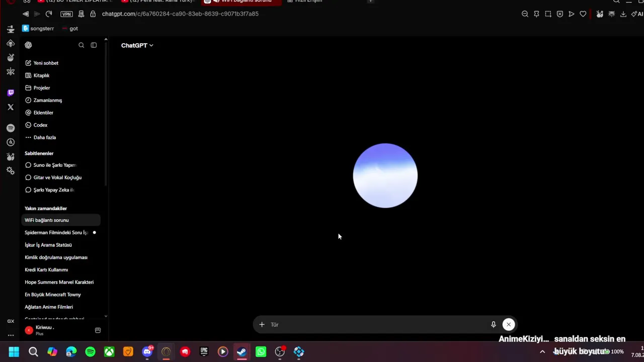Open WhatsApp from the taskbar
The height and width of the screenshot is (362, 644).
[x=261, y=352]
